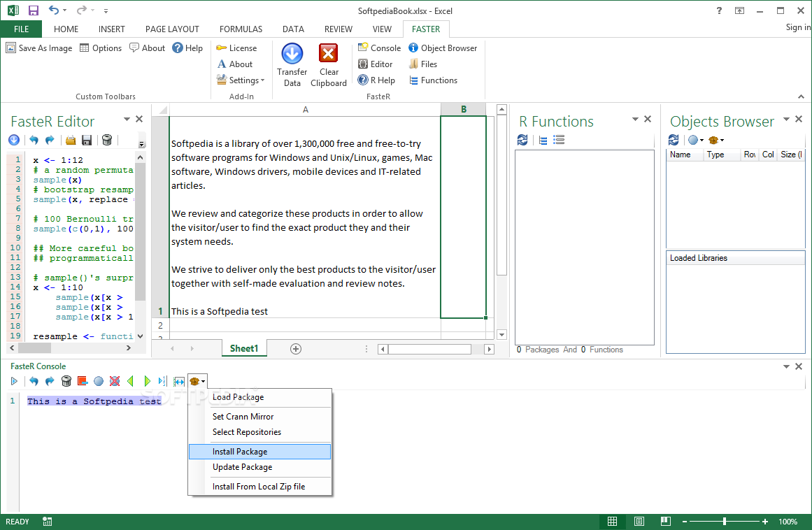Click the blue download arrow in FasteR Editor
The width and height of the screenshot is (812, 530).
click(14, 140)
